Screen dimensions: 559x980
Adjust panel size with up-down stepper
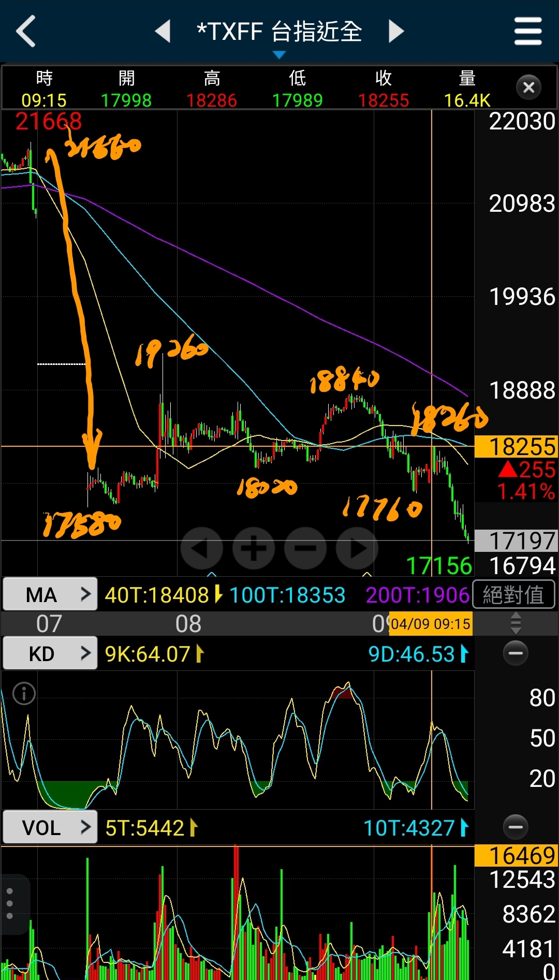(516, 623)
